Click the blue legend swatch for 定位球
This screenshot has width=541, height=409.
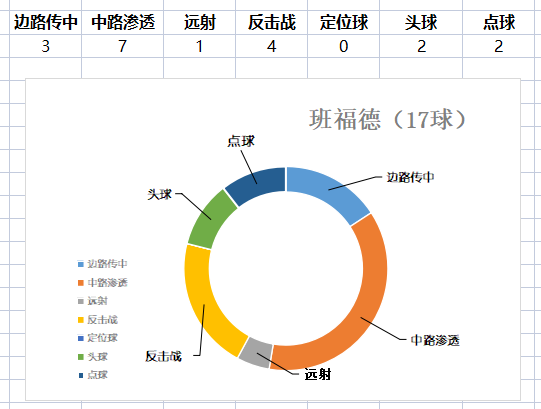click(81, 338)
